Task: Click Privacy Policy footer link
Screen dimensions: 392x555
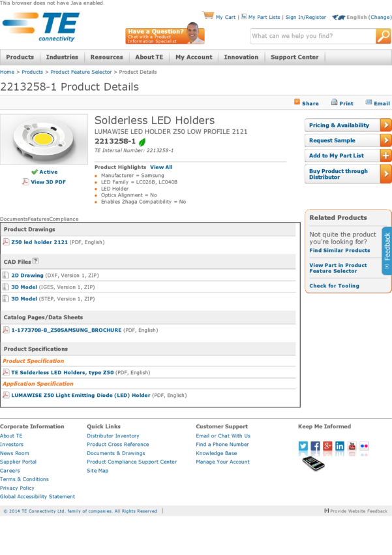Action: tap(17, 488)
